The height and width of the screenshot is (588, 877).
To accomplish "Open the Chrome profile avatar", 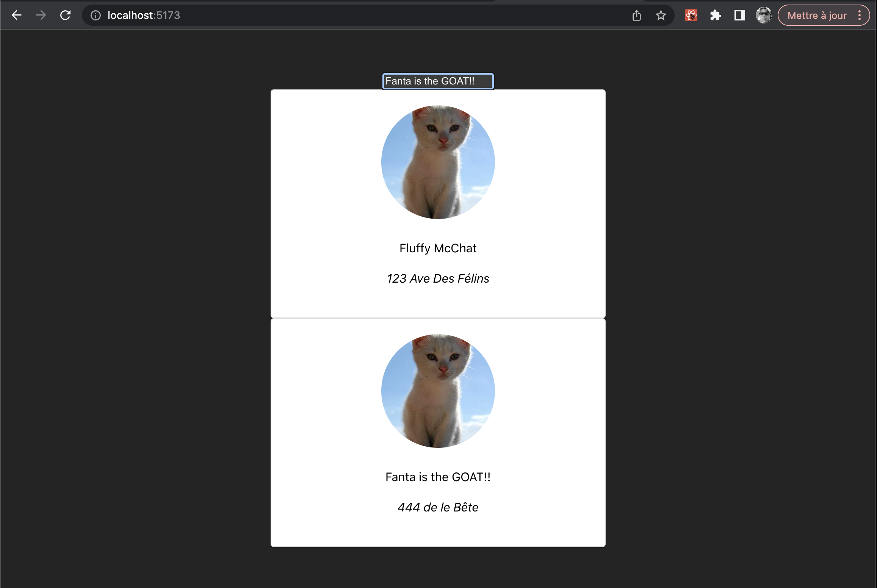I will pyautogui.click(x=764, y=15).
